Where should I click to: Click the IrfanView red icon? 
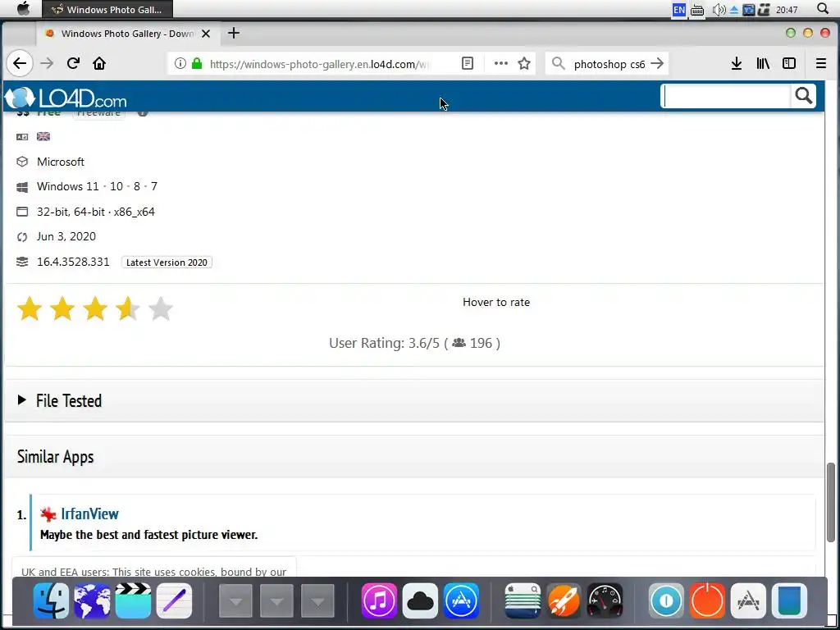[x=48, y=514]
